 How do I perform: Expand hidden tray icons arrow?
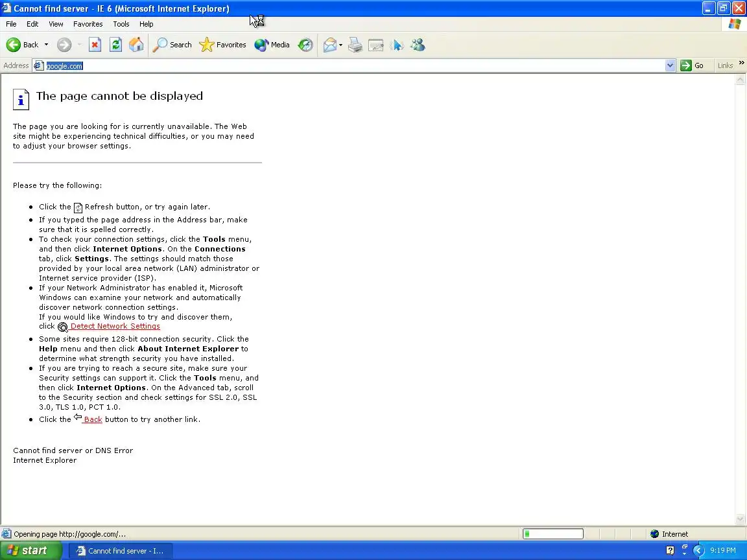698,551
